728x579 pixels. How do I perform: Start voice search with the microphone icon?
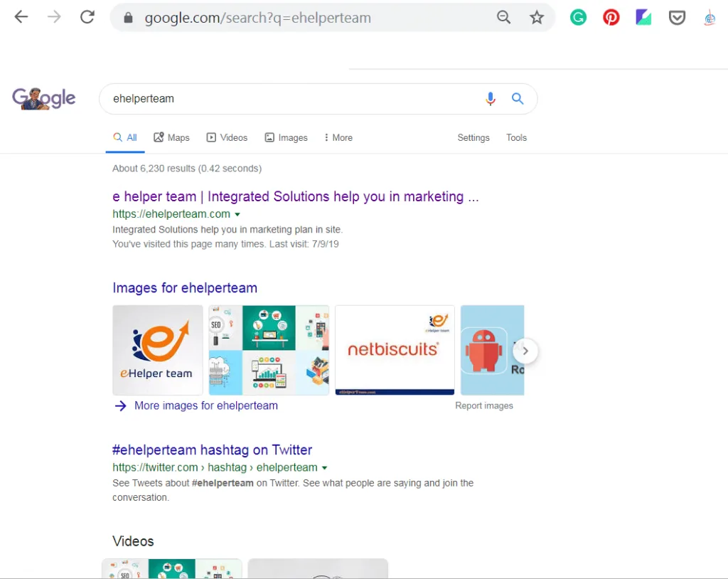(491, 98)
